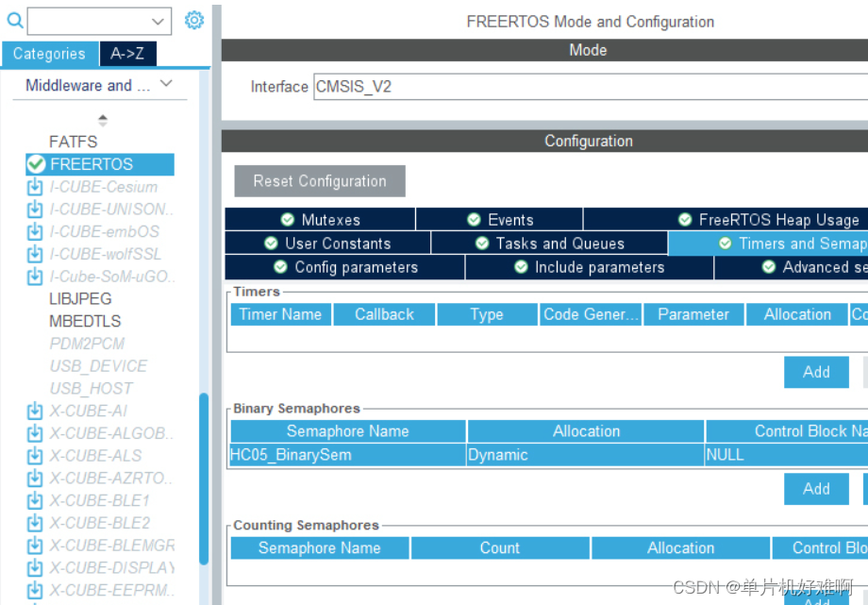The width and height of the screenshot is (868, 605).
Task: Open the Interface CMSIS_V2 dropdown
Action: tap(591, 87)
